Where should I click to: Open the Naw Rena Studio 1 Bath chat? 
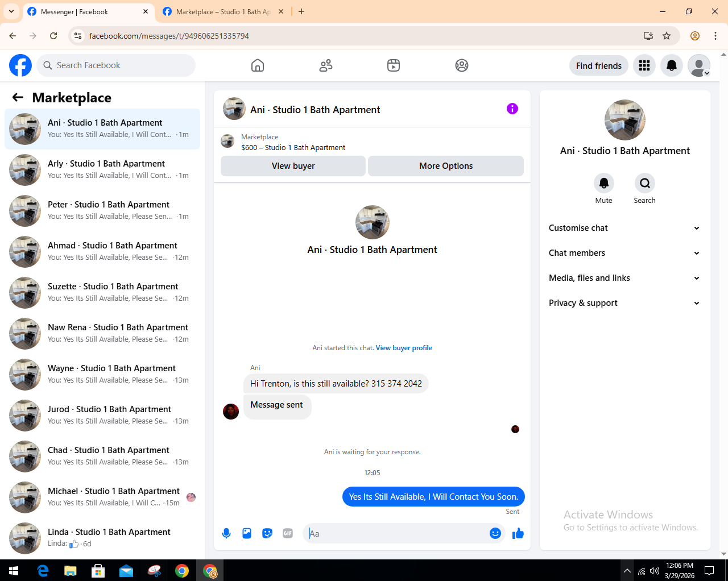[x=102, y=334]
